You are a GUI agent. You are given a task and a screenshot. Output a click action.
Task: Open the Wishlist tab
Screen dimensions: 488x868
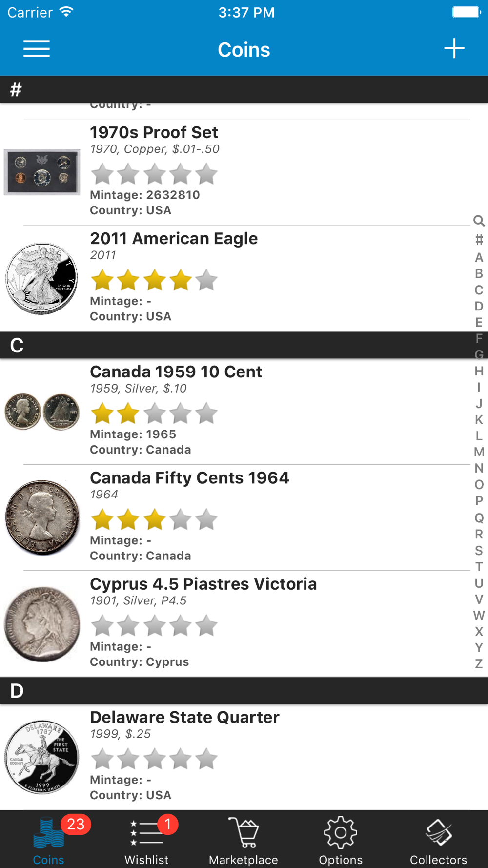click(146, 840)
